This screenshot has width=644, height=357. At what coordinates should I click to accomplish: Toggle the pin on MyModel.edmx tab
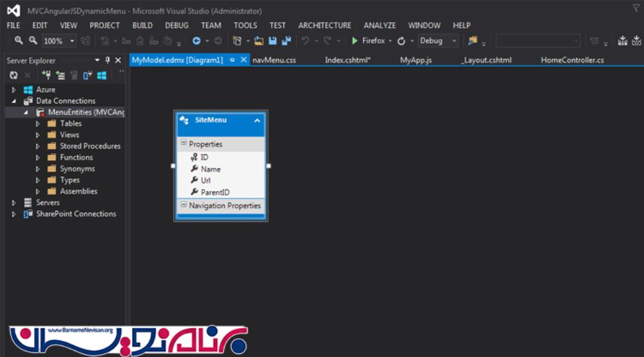coord(232,60)
